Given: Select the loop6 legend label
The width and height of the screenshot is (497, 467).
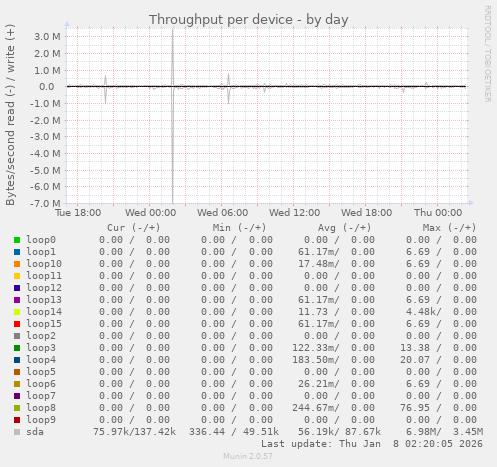Looking at the screenshot, I should point(41,384).
